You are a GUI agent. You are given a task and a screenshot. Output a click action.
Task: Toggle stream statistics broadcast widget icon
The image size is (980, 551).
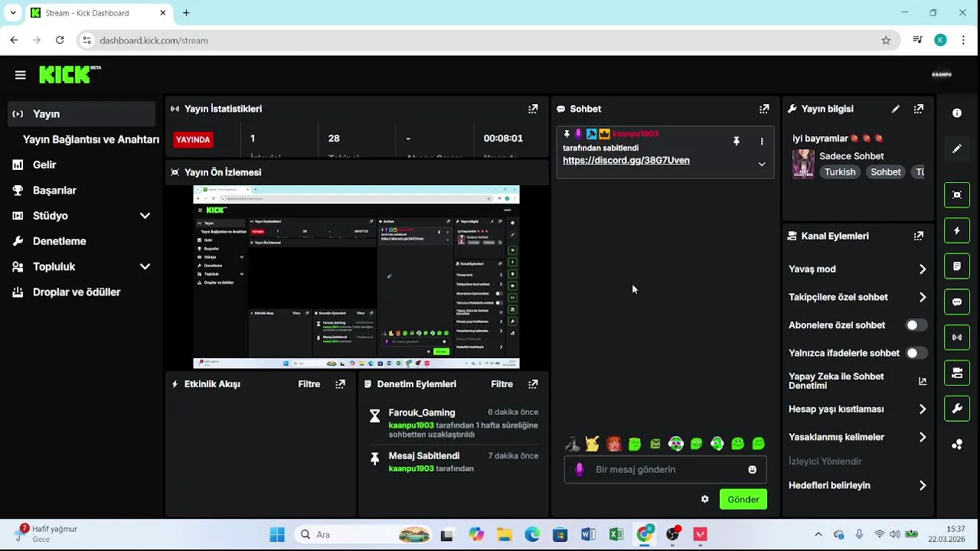coord(957,337)
